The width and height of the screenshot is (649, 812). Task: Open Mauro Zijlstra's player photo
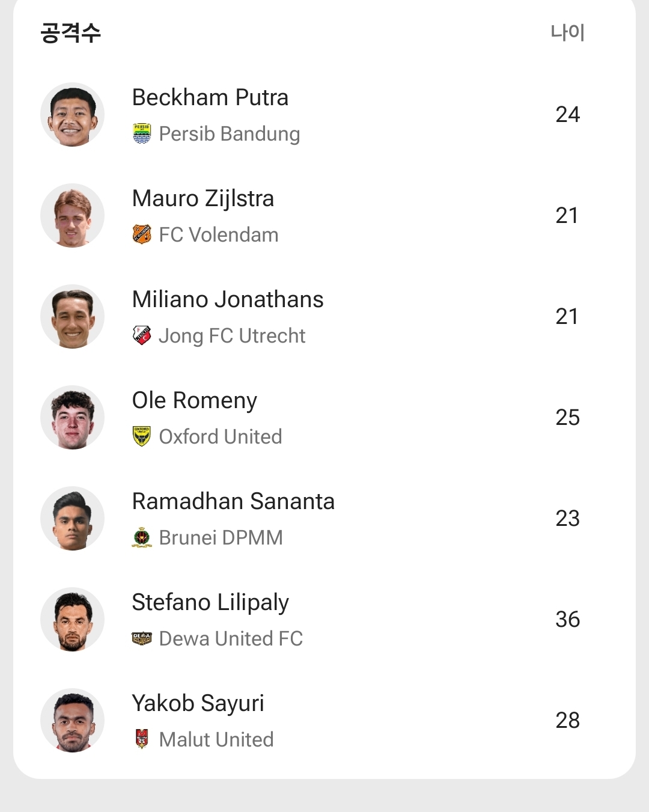pos(72,216)
